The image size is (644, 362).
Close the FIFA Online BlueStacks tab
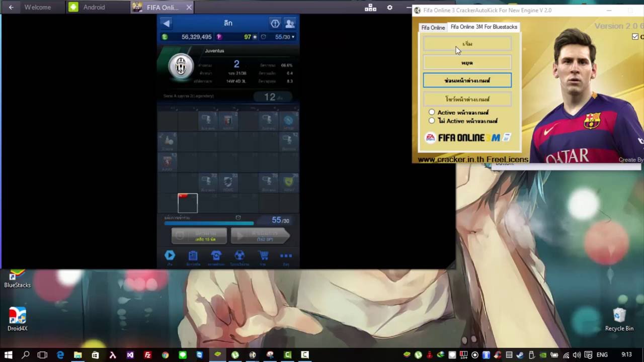pos(189,7)
